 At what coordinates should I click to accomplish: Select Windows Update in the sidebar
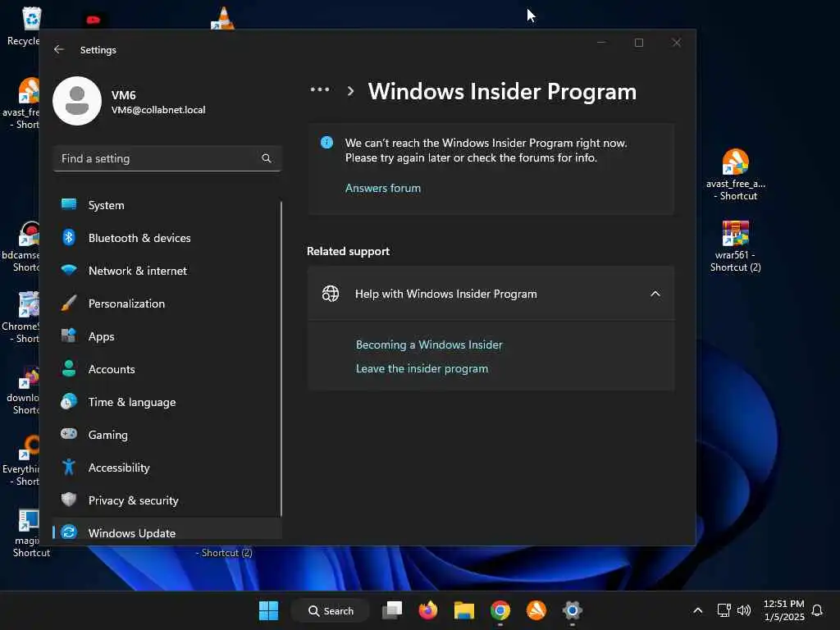(x=167, y=531)
